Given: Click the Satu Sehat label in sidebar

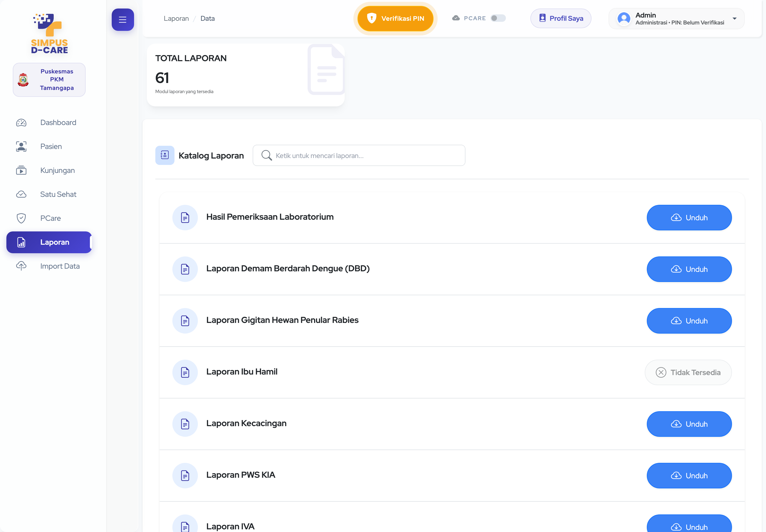Looking at the screenshot, I should [x=58, y=194].
